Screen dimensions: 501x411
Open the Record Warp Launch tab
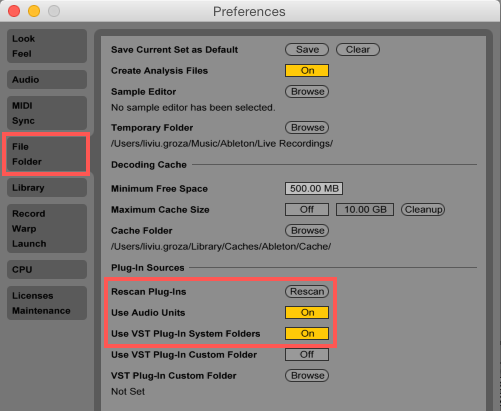coord(47,228)
